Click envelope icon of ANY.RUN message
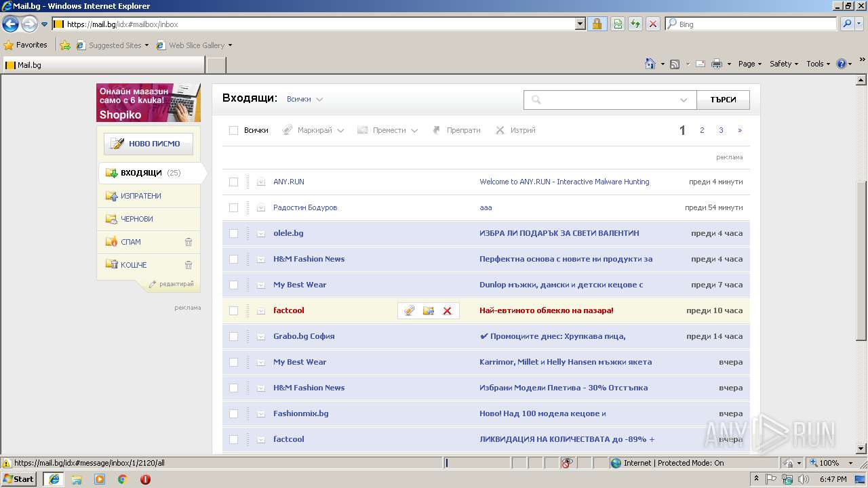868x488 pixels. point(261,182)
